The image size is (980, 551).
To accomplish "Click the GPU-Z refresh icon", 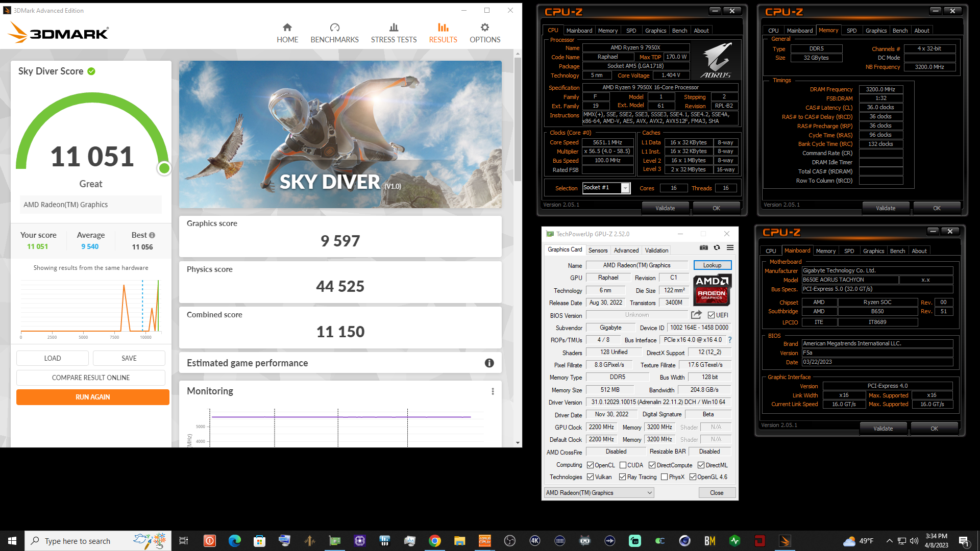I will coord(717,247).
